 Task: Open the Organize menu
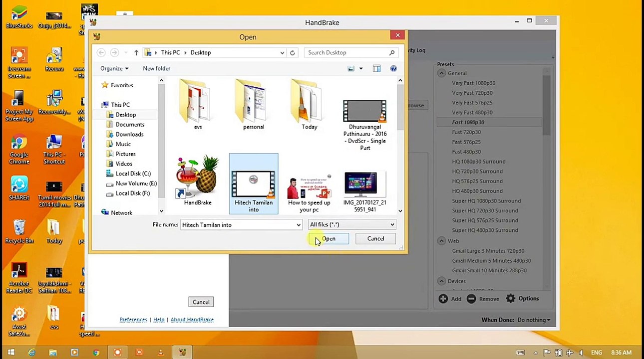pyautogui.click(x=114, y=68)
